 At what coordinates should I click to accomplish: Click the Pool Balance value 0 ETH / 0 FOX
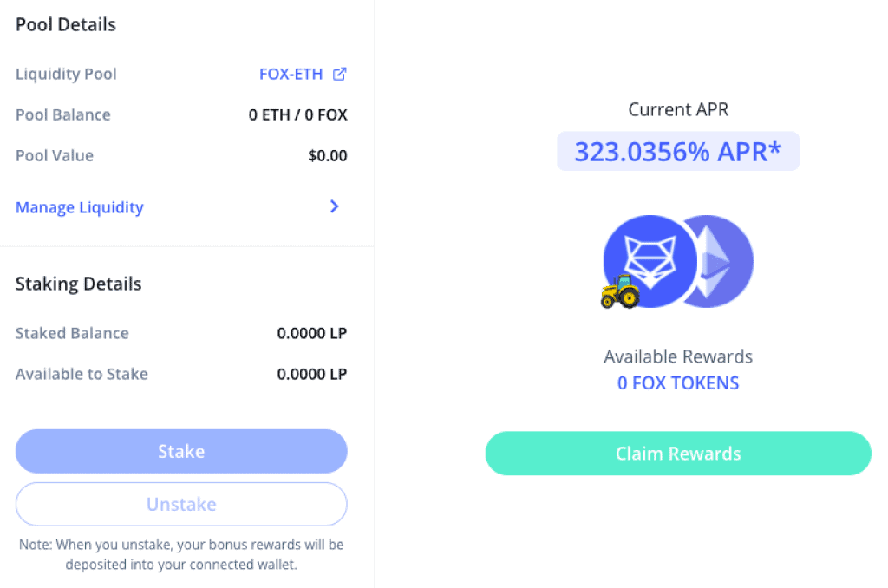coord(298,115)
